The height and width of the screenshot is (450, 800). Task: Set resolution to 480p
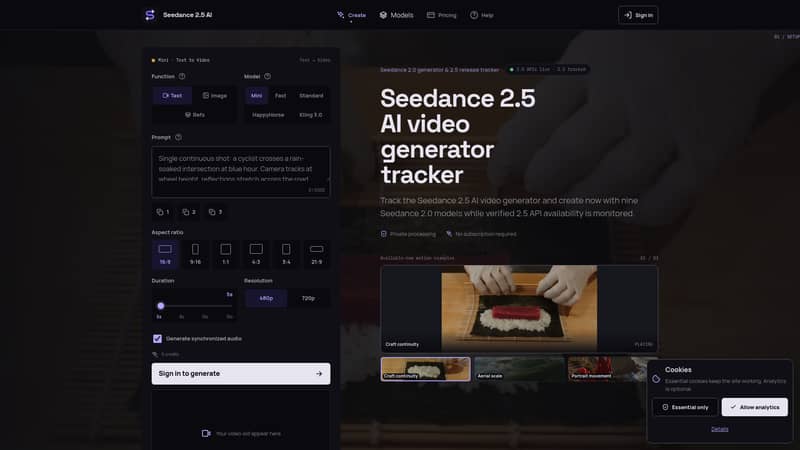tap(266, 298)
